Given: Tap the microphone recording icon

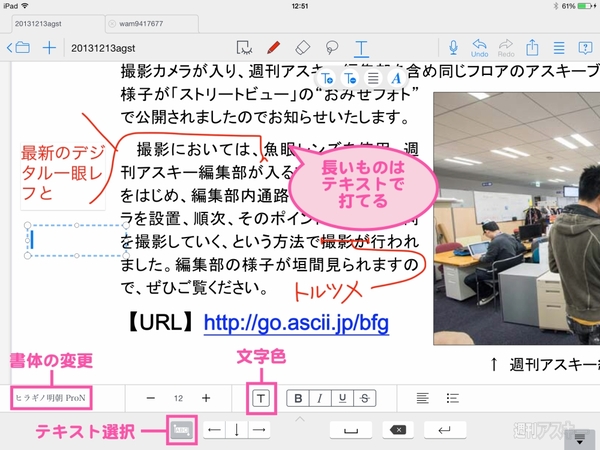Looking at the screenshot, I should point(453,47).
